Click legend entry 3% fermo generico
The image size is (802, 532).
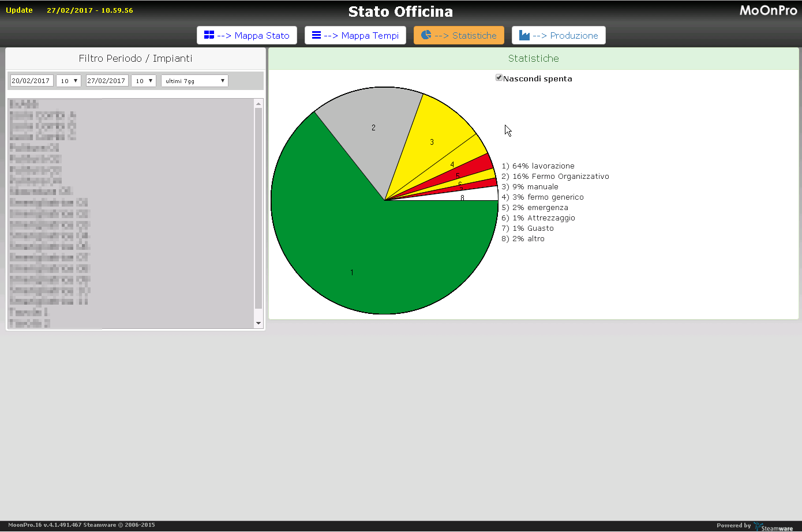542,197
